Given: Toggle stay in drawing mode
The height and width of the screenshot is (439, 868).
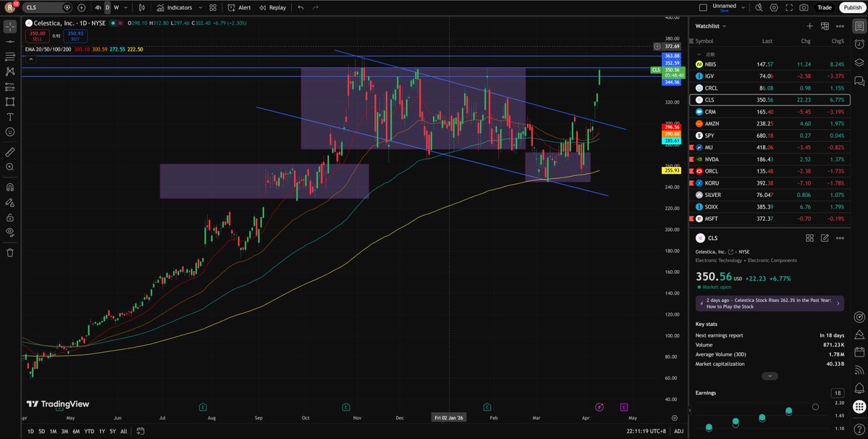Looking at the screenshot, I should 10,202.
